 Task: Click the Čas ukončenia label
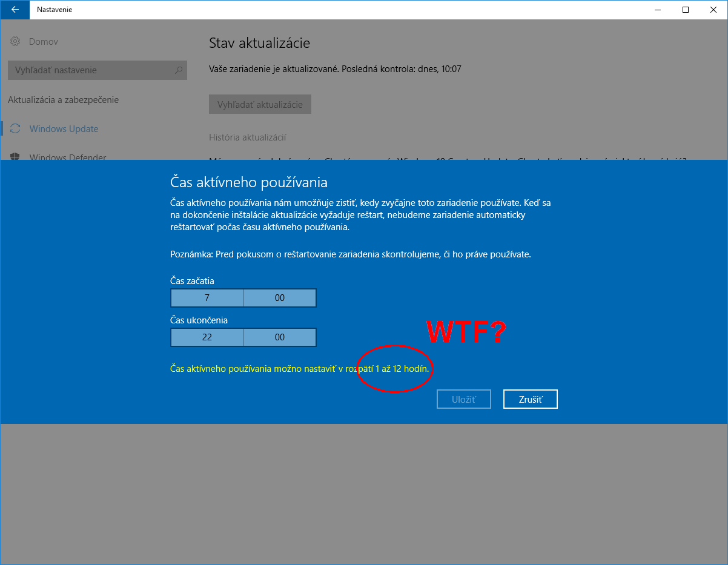[x=199, y=320]
